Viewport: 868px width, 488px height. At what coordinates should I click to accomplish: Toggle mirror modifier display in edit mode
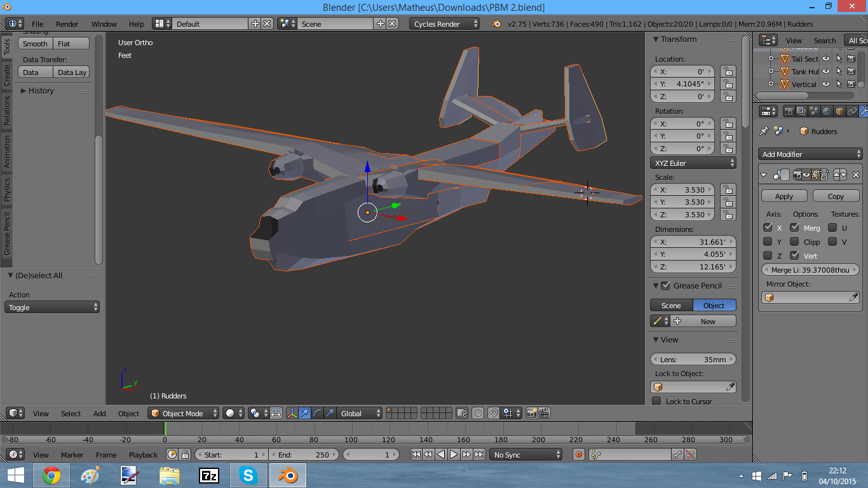point(816,175)
